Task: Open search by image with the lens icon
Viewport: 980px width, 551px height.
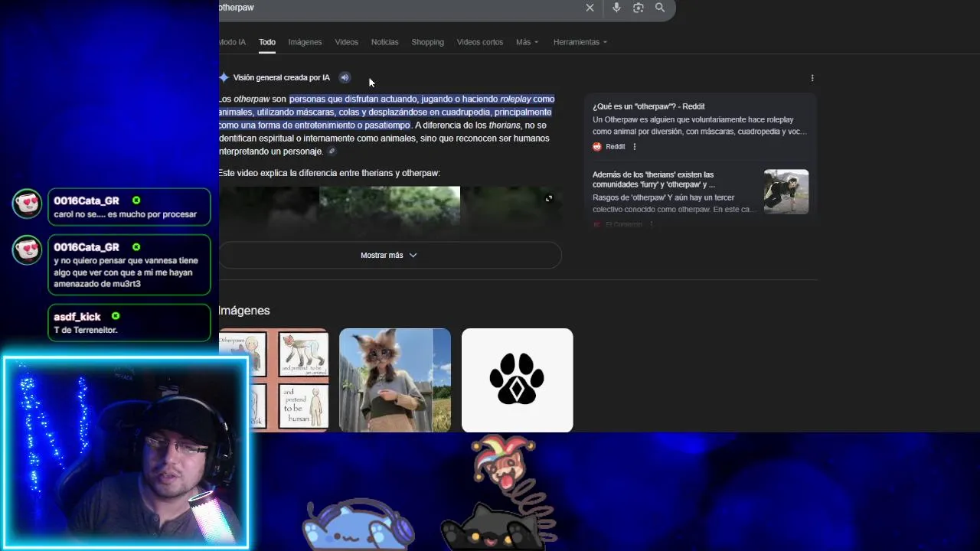Action: (639, 8)
